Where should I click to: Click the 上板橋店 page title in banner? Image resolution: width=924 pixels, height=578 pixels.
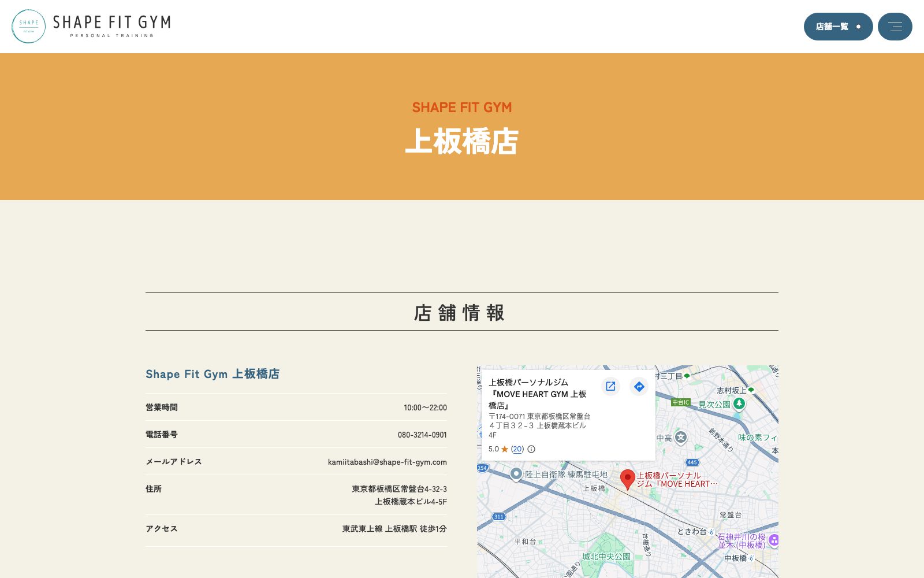(462, 142)
